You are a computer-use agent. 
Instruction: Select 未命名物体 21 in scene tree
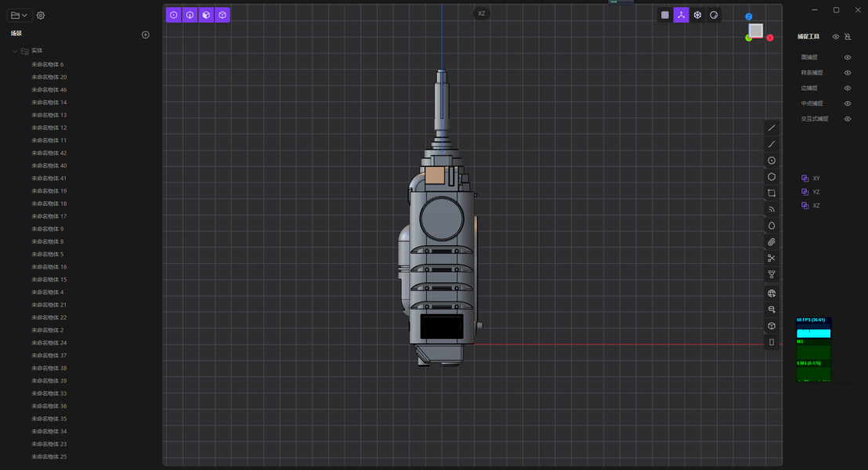coord(49,305)
